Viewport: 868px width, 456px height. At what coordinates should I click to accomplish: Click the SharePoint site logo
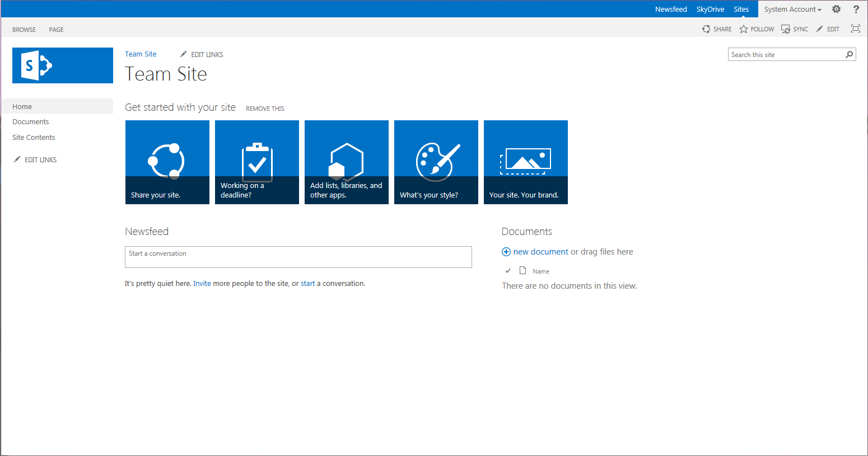[x=63, y=65]
